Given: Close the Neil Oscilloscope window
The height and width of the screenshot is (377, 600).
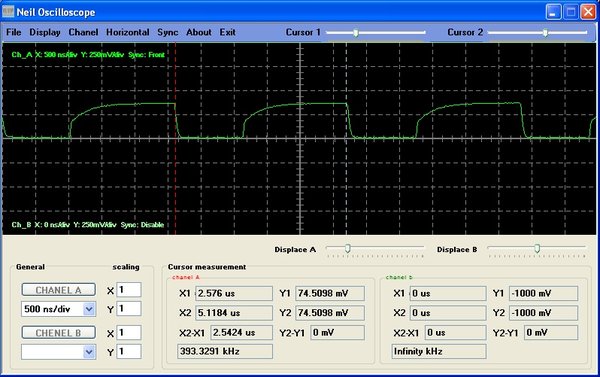Looking at the screenshot, I should 589,12.
